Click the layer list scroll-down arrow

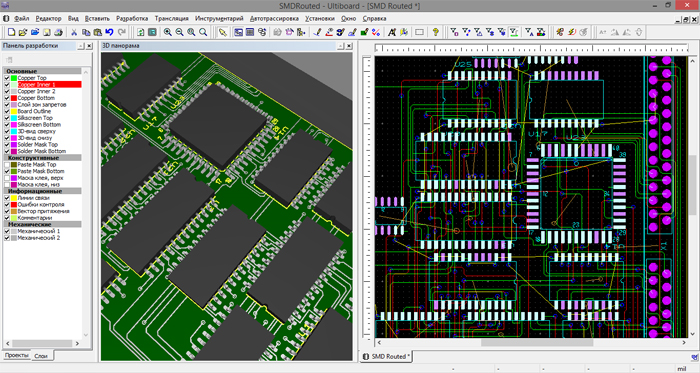[x=86, y=335]
